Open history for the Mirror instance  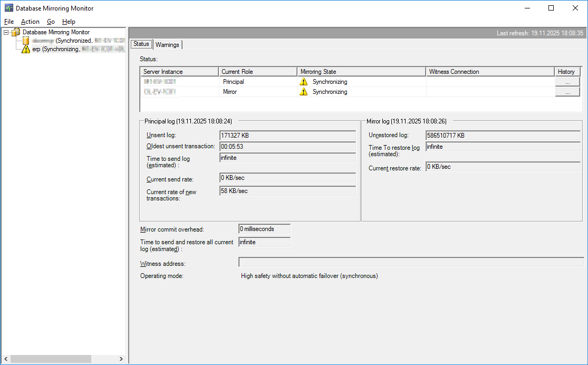click(567, 92)
